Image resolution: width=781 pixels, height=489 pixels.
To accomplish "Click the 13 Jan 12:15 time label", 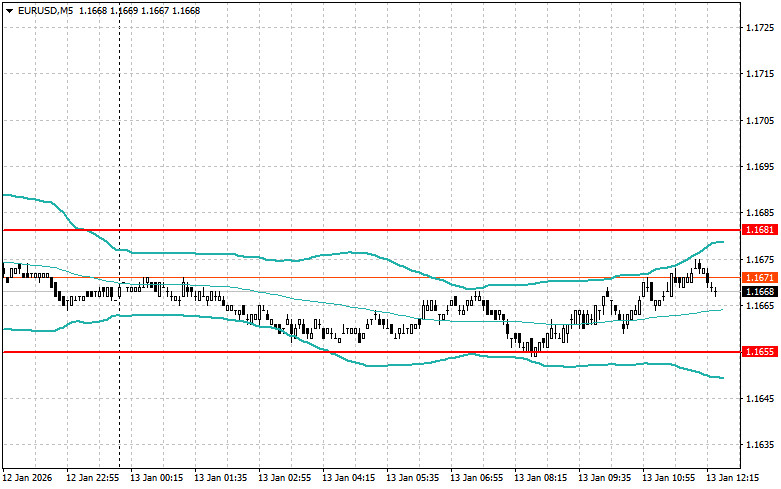I will pyautogui.click(x=732, y=478).
